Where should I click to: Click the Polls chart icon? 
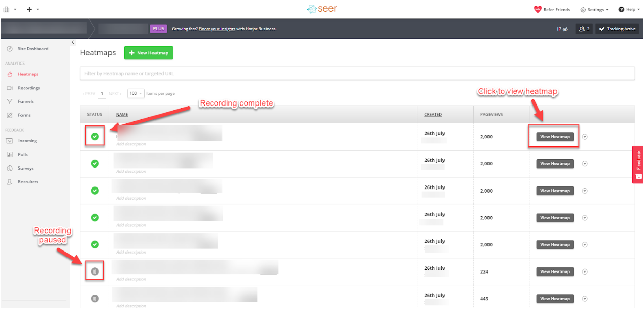point(10,154)
